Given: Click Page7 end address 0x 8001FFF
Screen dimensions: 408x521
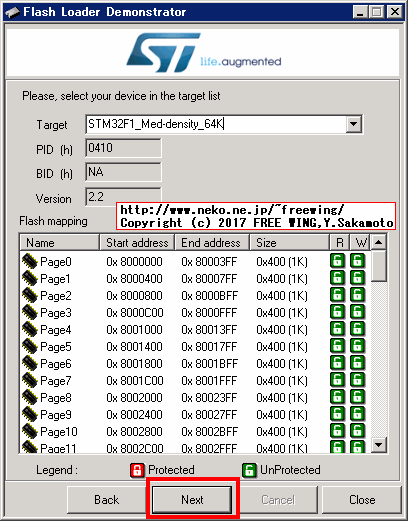Looking at the screenshot, I should (209, 380).
